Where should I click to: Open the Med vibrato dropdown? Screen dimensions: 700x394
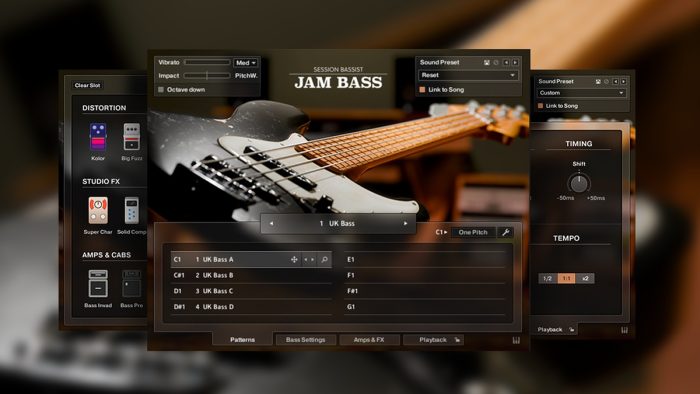pos(246,63)
